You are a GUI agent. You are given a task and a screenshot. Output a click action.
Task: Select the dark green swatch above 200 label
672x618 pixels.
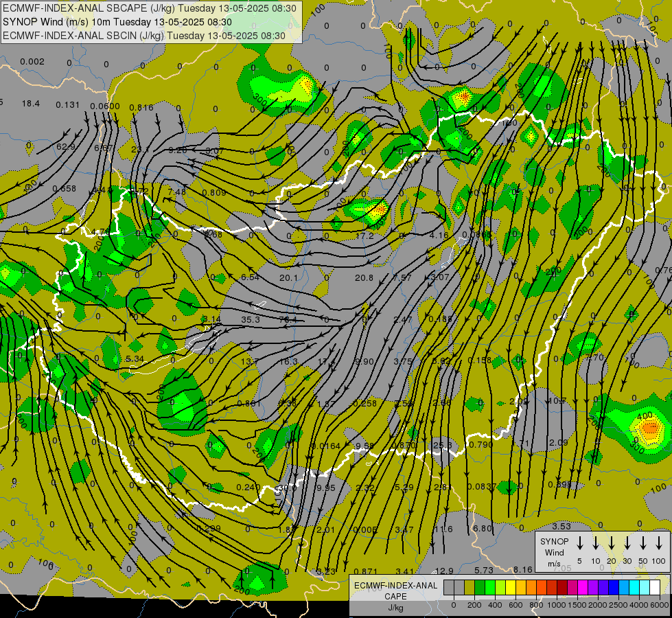pos(480,588)
